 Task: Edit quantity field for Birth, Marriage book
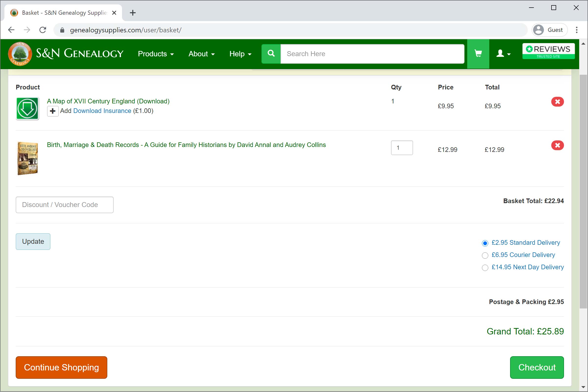(402, 148)
